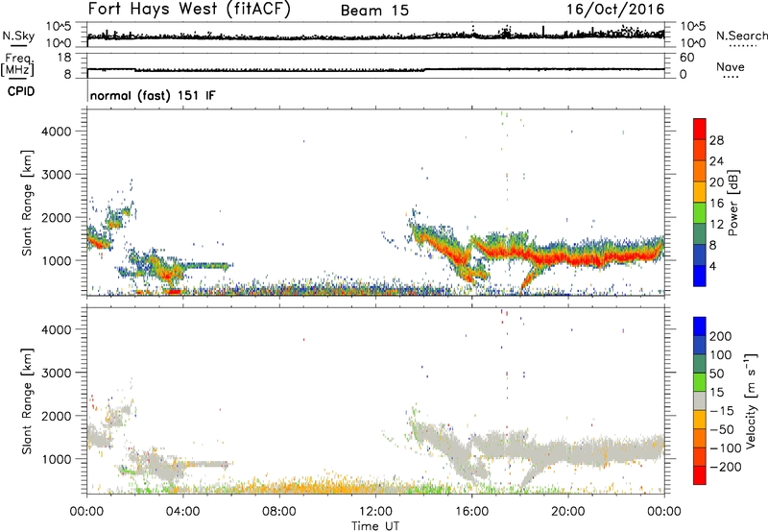
Task: Click the noise trace in N.Sky panel
Action: 375,36
